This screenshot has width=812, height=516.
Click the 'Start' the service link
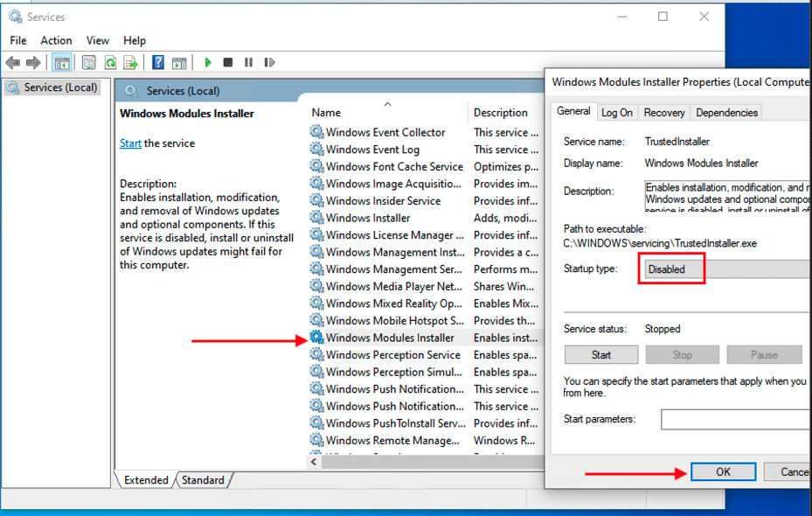(x=130, y=143)
